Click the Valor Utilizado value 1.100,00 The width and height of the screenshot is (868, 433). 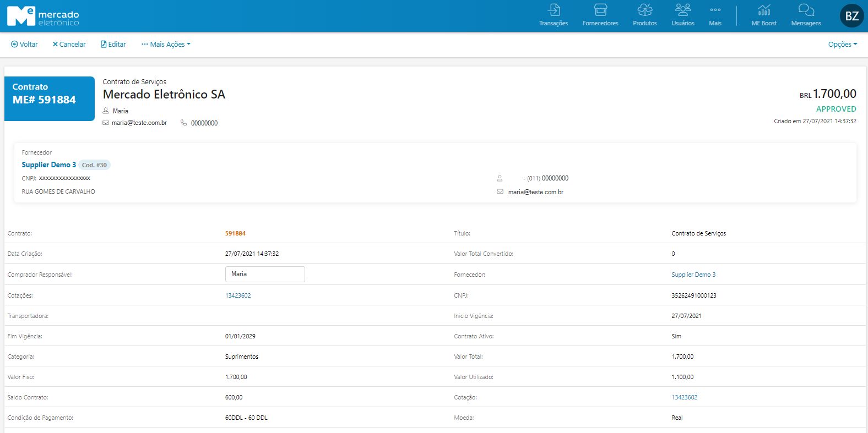coord(682,377)
